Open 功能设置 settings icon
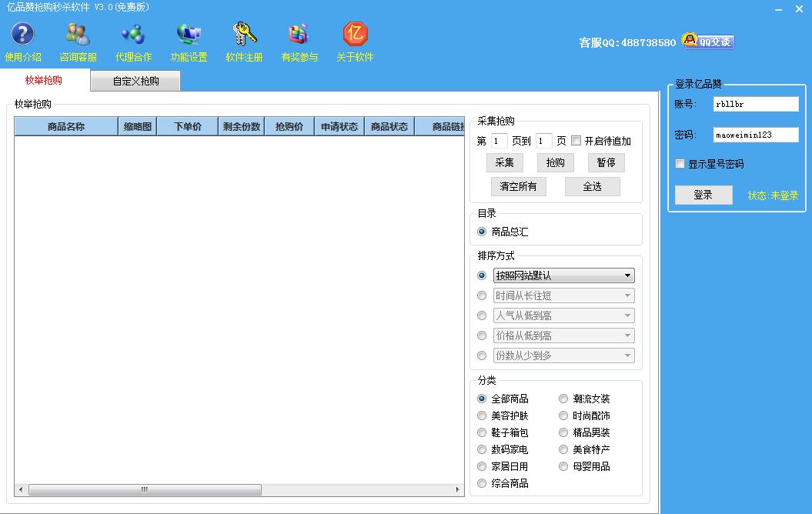This screenshot has height=514, width=812. [189, 35]
